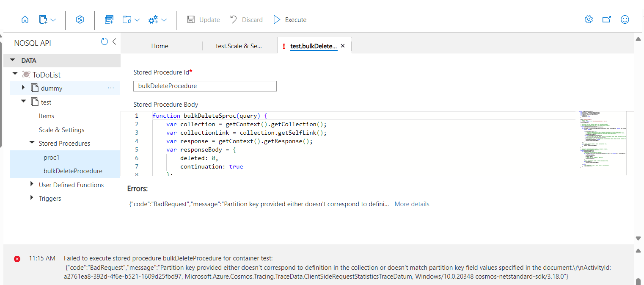Screen dimensions: 644x285
Task: Click the Execute button
Action: [289, 19]
